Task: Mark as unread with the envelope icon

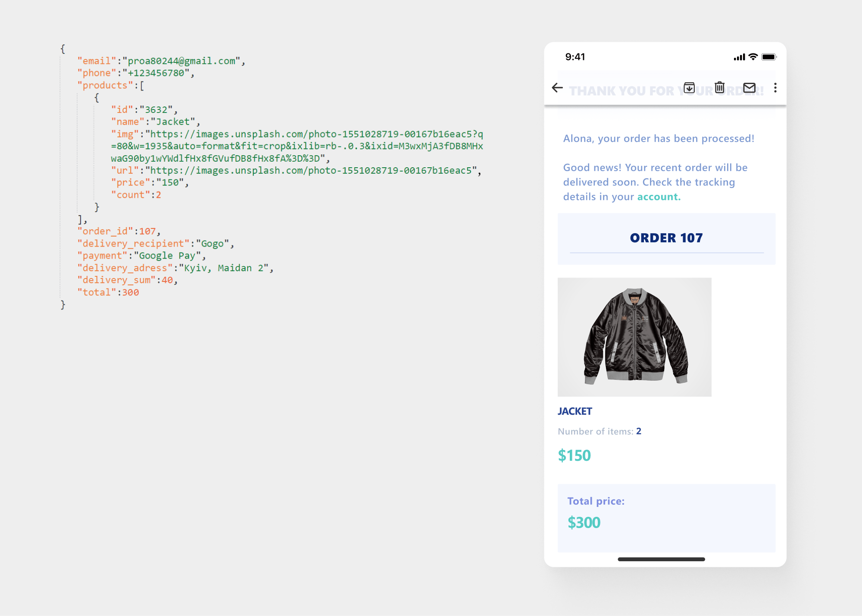Action: (750, 88)
